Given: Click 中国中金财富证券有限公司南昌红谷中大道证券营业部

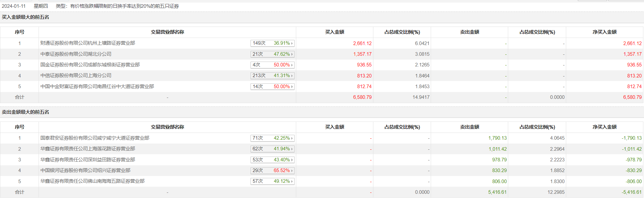Looking at the screenshot, I should (97, 87).
